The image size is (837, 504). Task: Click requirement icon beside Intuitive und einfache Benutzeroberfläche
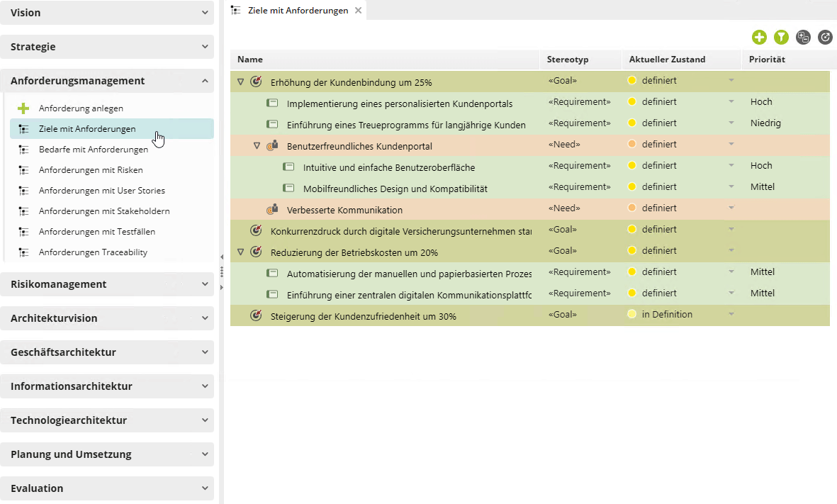point(288,167)
